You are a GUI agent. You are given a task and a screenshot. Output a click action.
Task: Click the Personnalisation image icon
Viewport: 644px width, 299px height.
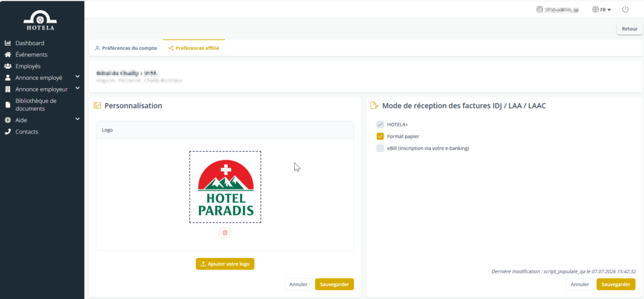pos(97,106)
